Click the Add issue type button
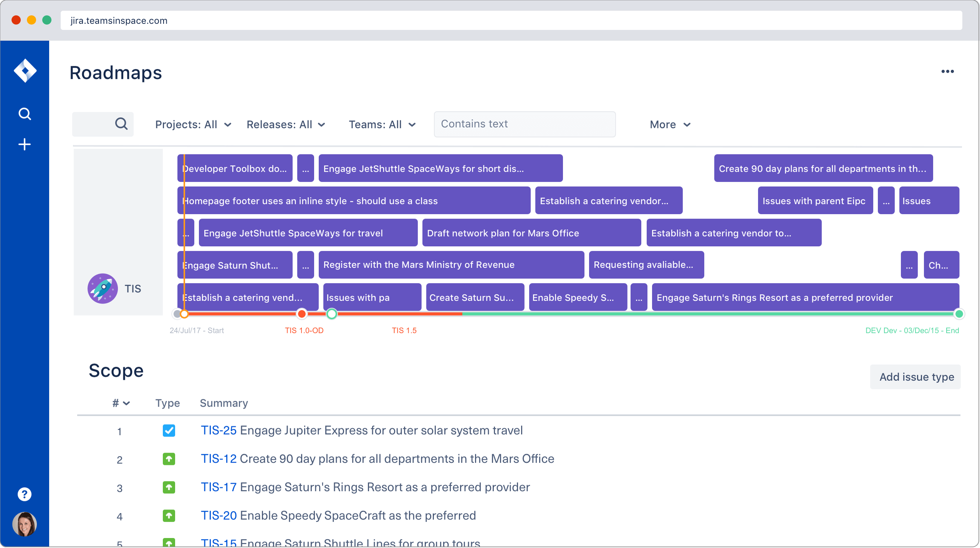 [x=916, y=377]
